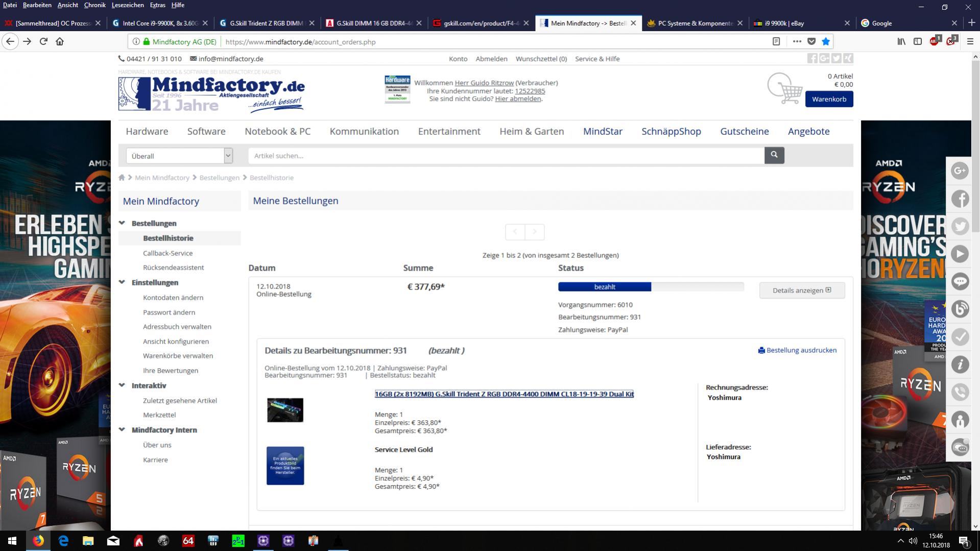
Task: Click the search magnifier button
Action: tap(774, 155)
